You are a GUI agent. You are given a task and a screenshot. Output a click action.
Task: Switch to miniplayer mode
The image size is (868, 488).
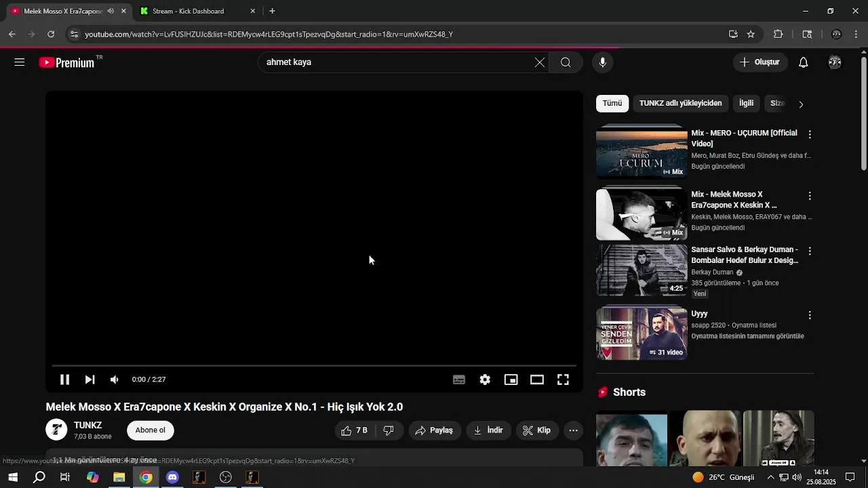[x=511, y=380]
